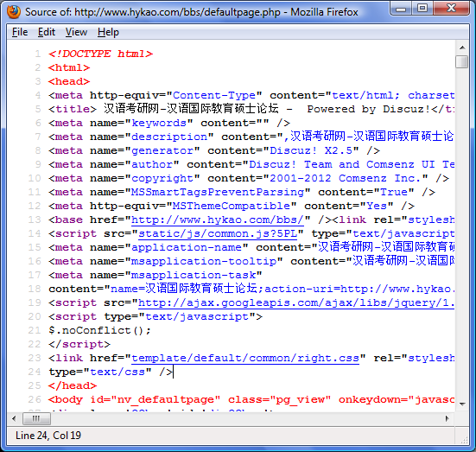Click the horizontal scrollbar thumb
The height and width of the screenshot is (452, 476).
[36, 419]
